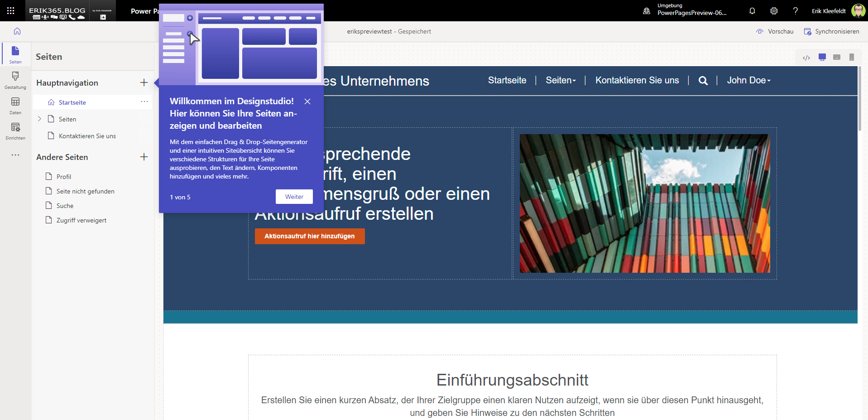Switch to mobile phone viewport preview

point(852,57)
